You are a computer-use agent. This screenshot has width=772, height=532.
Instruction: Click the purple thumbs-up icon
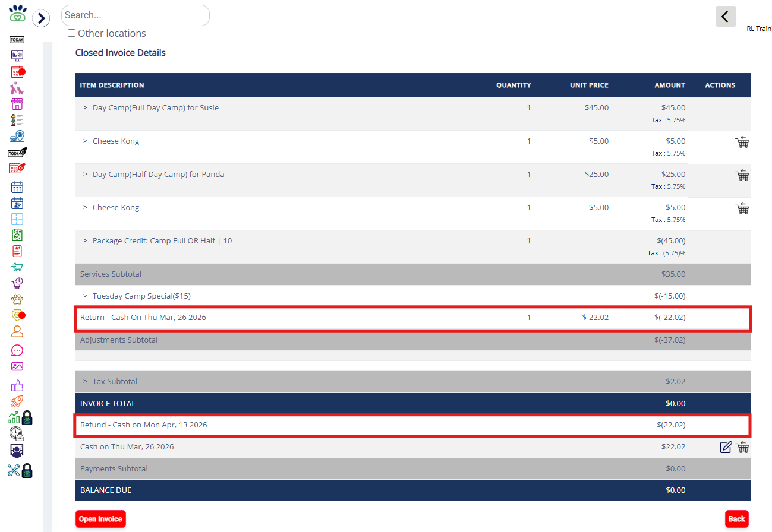(17, 385)
